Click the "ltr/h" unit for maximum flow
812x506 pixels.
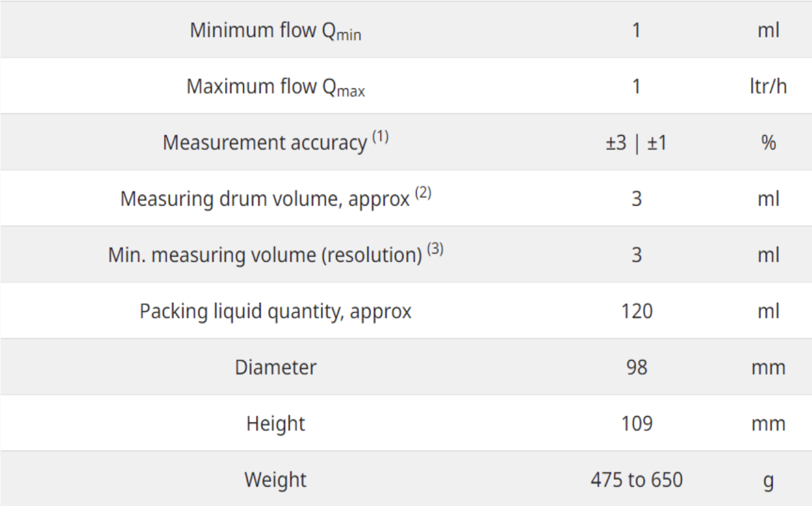[x=768, y=86]
